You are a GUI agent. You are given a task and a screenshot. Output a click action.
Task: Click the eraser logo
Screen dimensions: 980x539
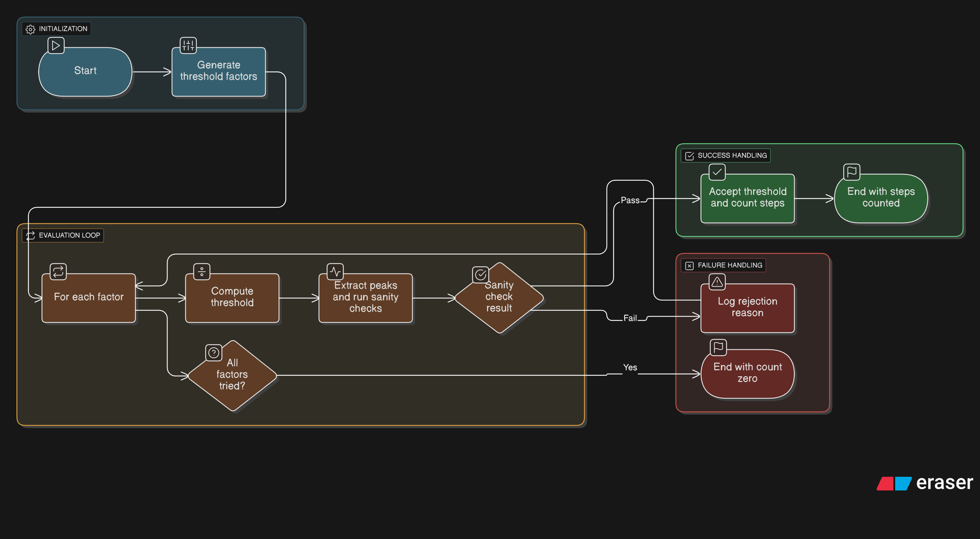[x=925, y=483]
